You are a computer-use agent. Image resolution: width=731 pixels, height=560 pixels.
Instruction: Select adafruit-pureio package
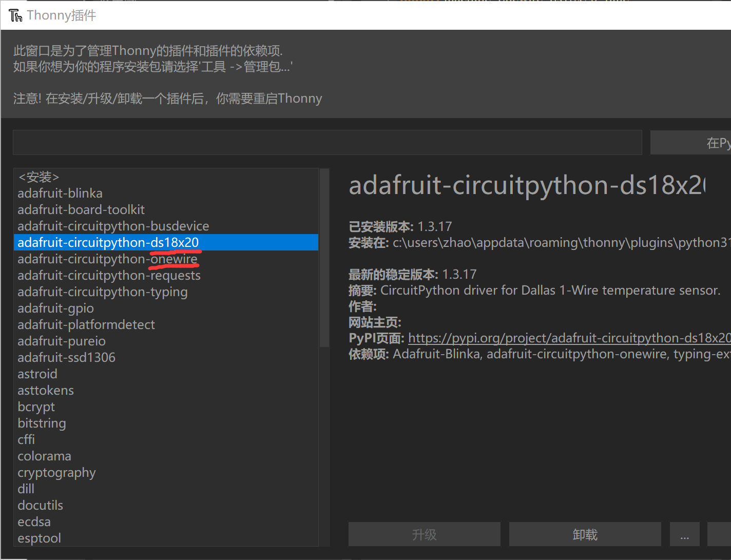click(166, 341)
